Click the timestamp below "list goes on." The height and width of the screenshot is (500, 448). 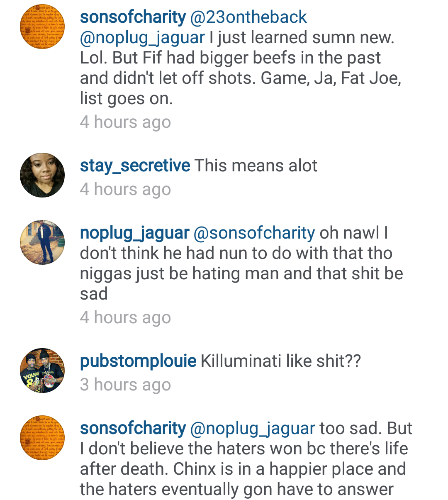click(x=125, y=122)
